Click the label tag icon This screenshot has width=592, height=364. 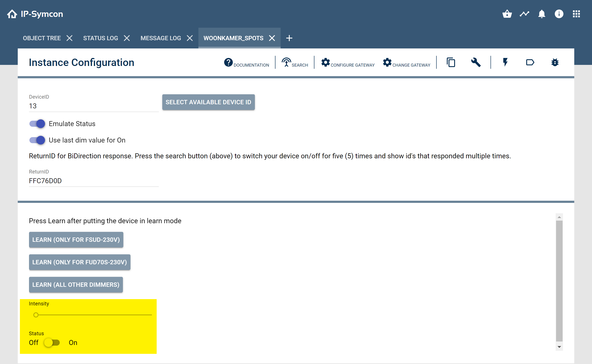530,63
